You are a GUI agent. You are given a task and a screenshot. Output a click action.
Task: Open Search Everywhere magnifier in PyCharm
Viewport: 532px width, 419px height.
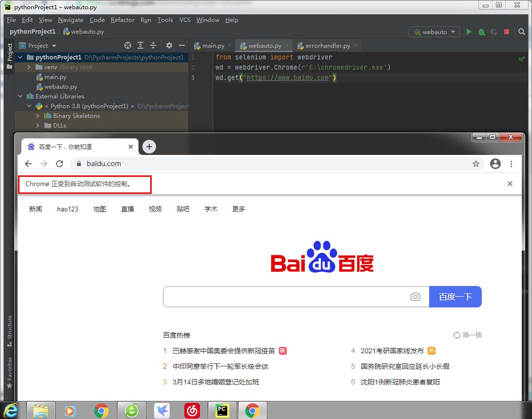tap(521, 32)
